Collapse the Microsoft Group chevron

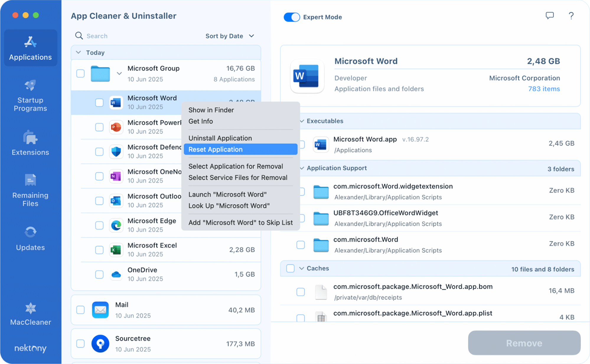pos(119,73)
